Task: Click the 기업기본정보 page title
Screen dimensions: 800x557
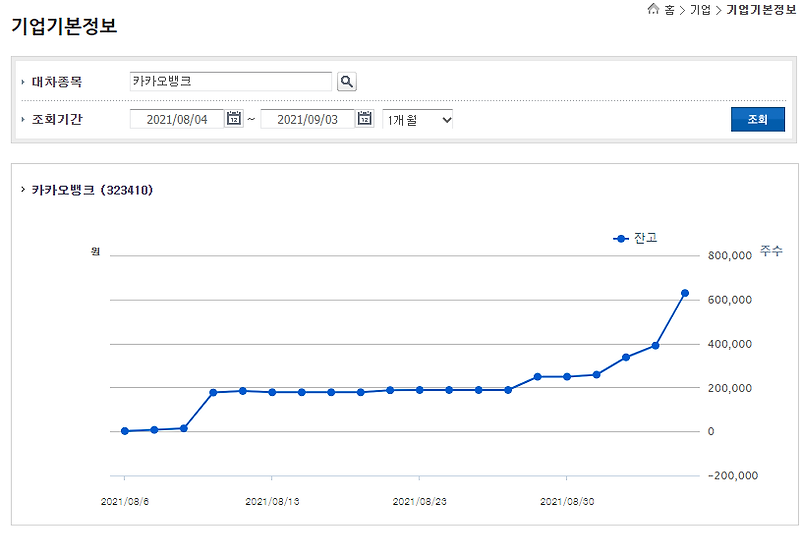Action: coord(64,26)
